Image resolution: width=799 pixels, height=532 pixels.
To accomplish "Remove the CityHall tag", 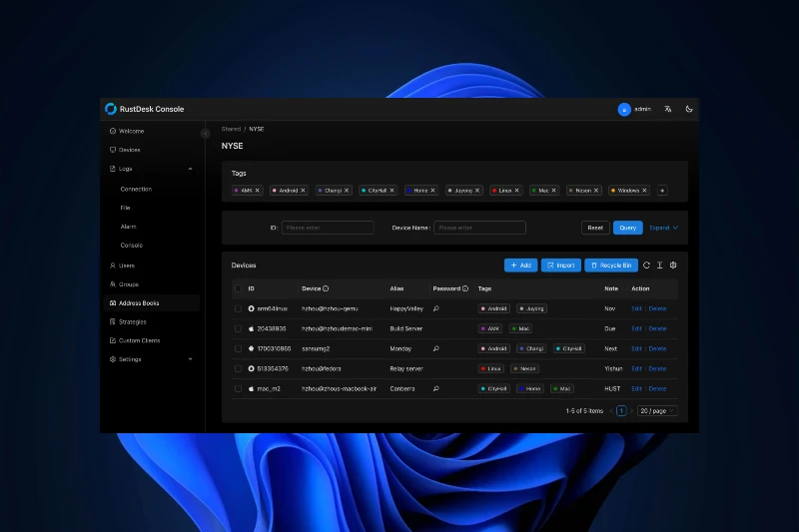I will pos(392,191).
